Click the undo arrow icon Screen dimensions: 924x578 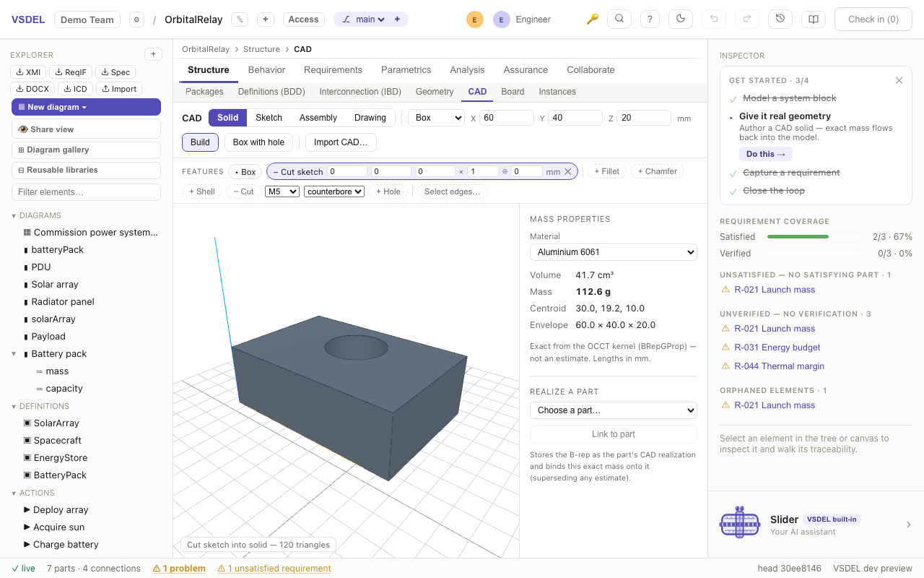(x=714, y=20)
